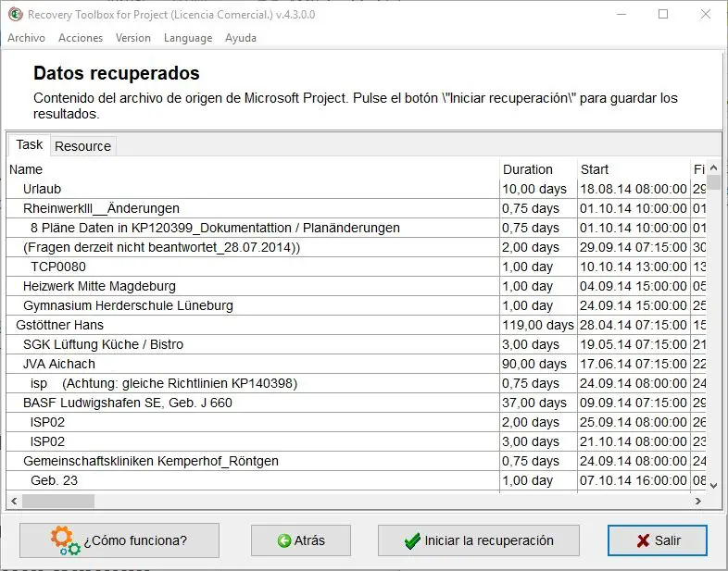The height and width of the screenshot is (571, 728).
Task: Select the Task tab
Action: [x=30, y=144]
